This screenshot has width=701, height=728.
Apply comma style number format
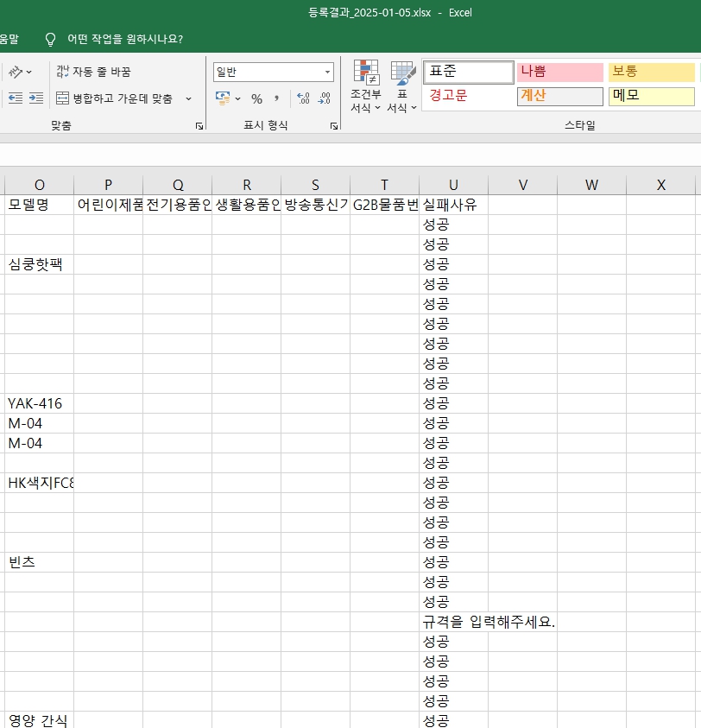coord(277,98)
